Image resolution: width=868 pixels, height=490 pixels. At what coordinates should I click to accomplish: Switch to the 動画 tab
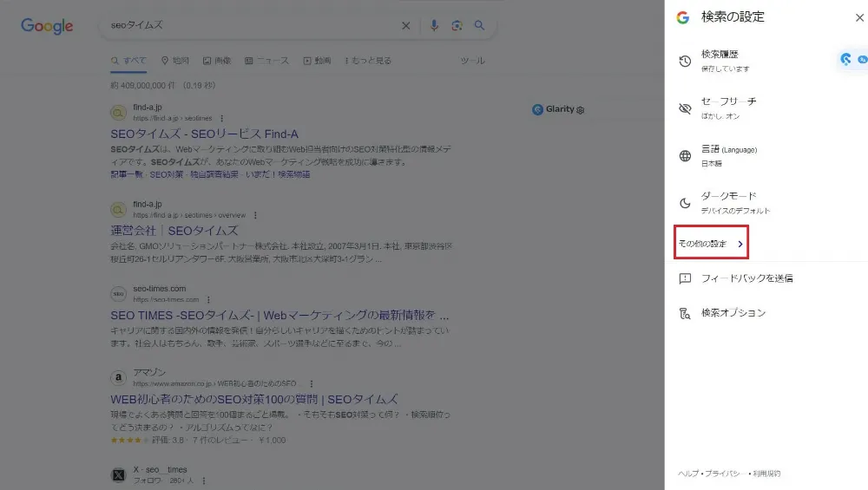[x=317, y=61]
